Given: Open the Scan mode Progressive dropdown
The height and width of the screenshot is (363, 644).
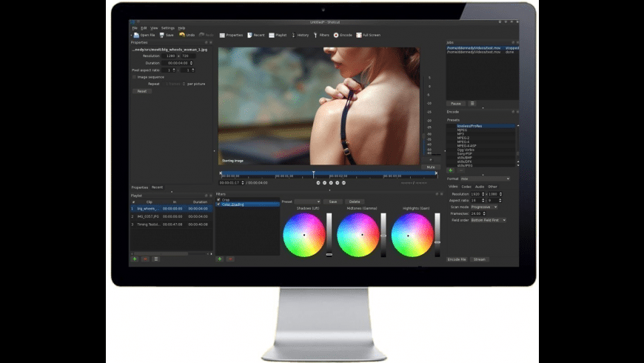Looking at the screenshot, I should [484, 207].
